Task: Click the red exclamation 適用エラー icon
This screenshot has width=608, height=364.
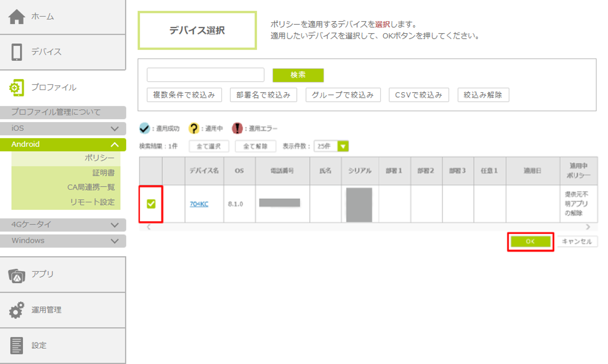Action: pos(237,128)
